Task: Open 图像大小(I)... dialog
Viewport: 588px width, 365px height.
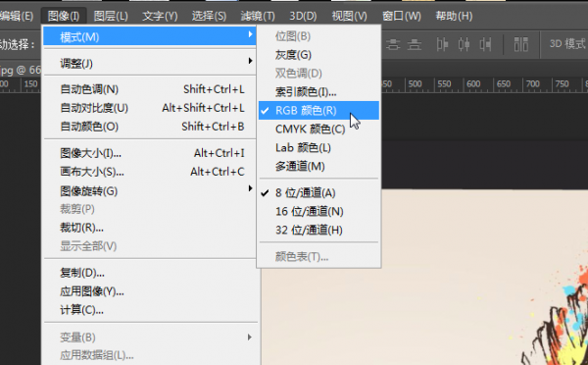Action: point(150,153)
